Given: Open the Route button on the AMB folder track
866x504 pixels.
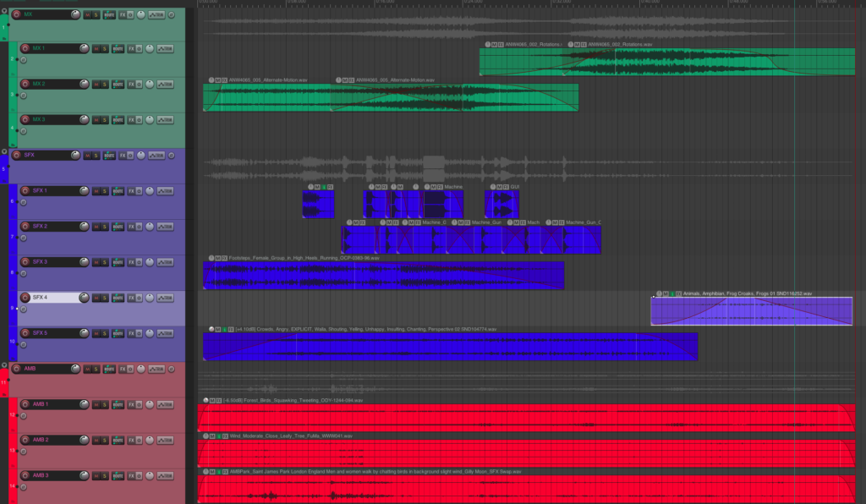Looking at the screenshot, I should [109, 369].
